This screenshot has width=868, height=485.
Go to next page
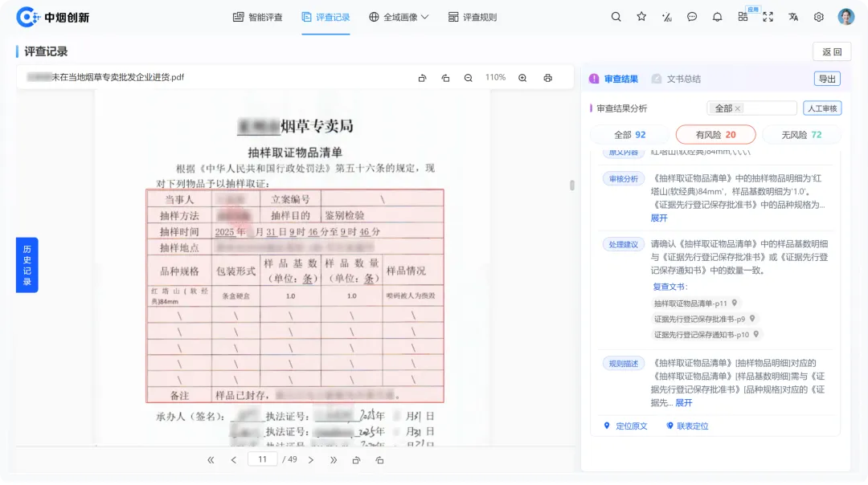pos(310,460)
